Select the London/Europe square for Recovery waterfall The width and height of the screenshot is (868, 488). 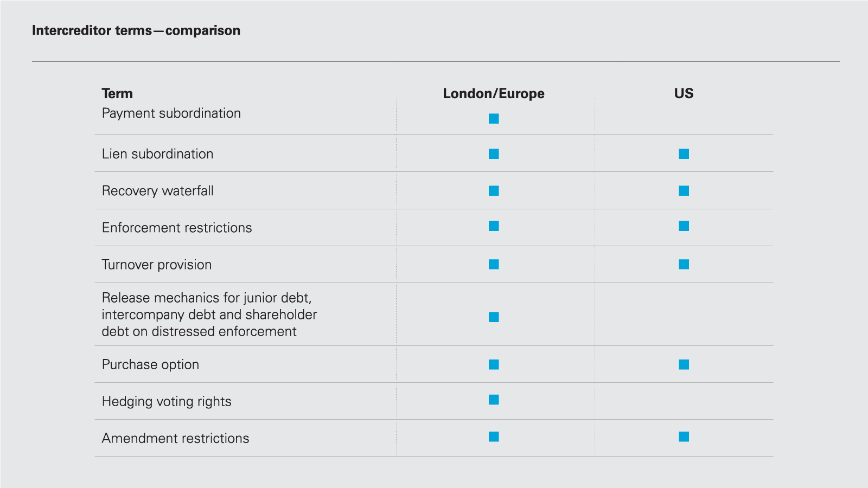(494, 191)
